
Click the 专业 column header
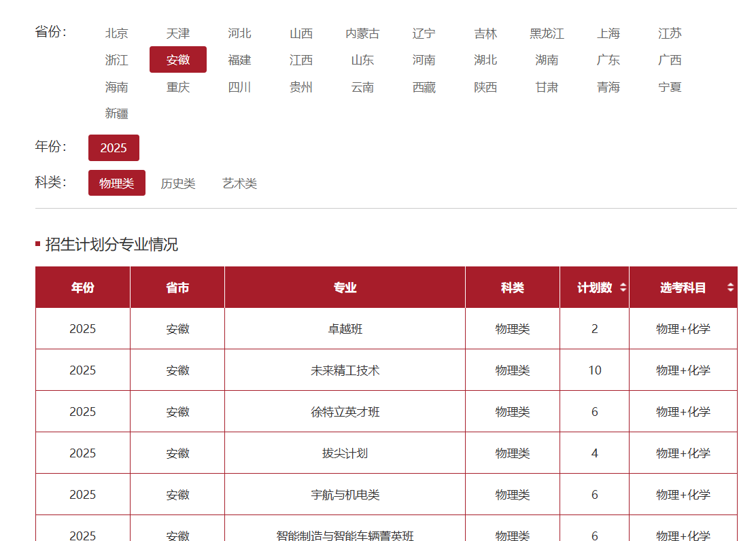[x=345, y=287]
